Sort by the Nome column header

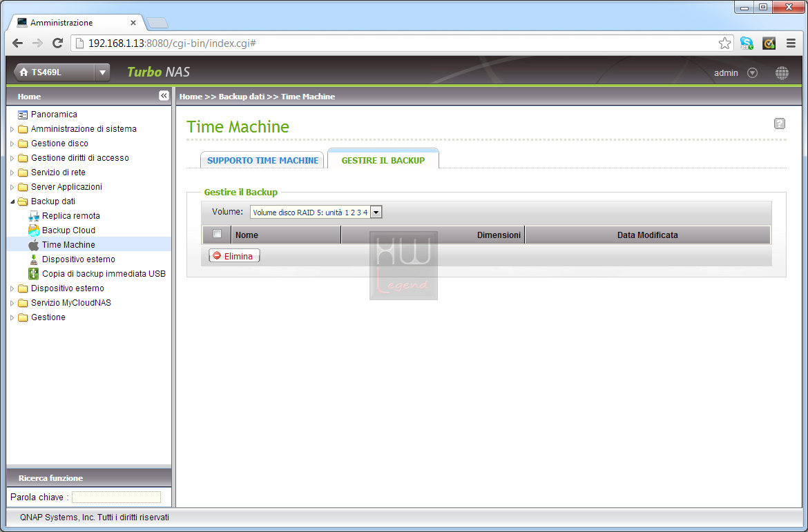(x=286, y=235)
